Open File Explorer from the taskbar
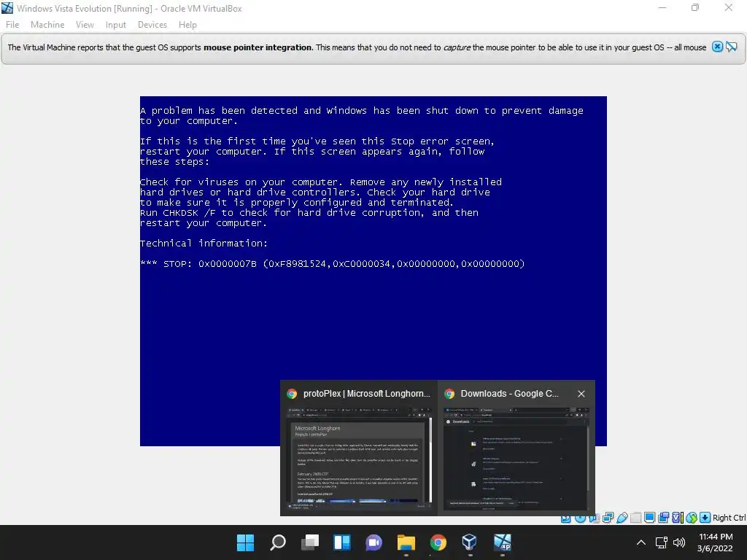The height and width of the screenshot is (560, 747). pos(406,542)
